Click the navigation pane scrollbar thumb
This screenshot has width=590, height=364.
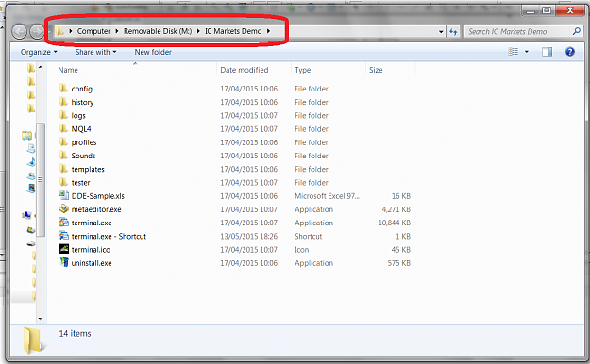pos(41,179)
